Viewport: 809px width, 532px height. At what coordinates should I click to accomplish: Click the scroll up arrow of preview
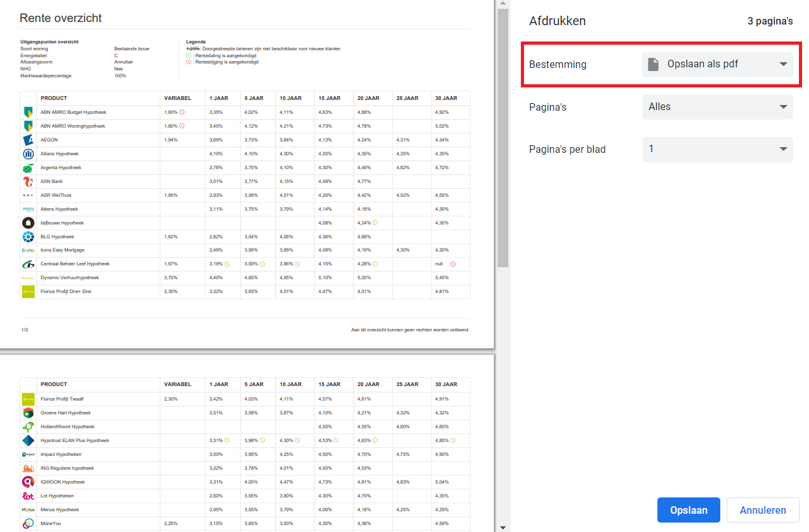click(x=502, y=4)
